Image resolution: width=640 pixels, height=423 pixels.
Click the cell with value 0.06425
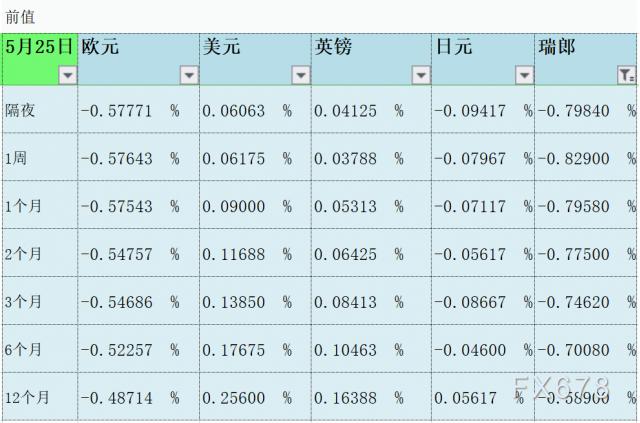371,253
